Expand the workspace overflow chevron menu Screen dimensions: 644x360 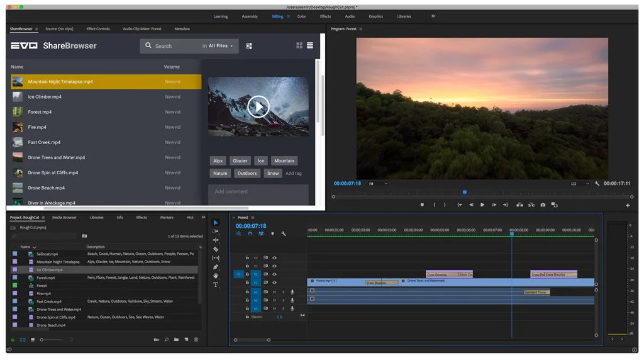(x=433, y=16)
